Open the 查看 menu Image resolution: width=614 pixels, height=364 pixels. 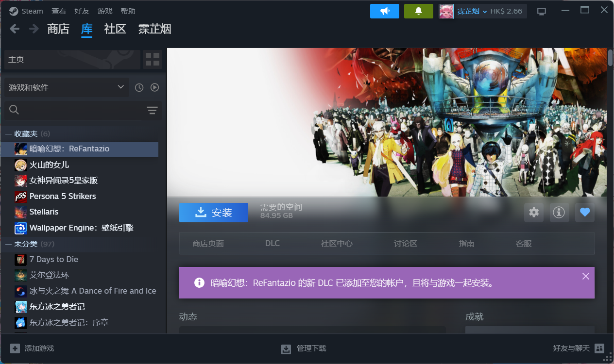[59, 11]
